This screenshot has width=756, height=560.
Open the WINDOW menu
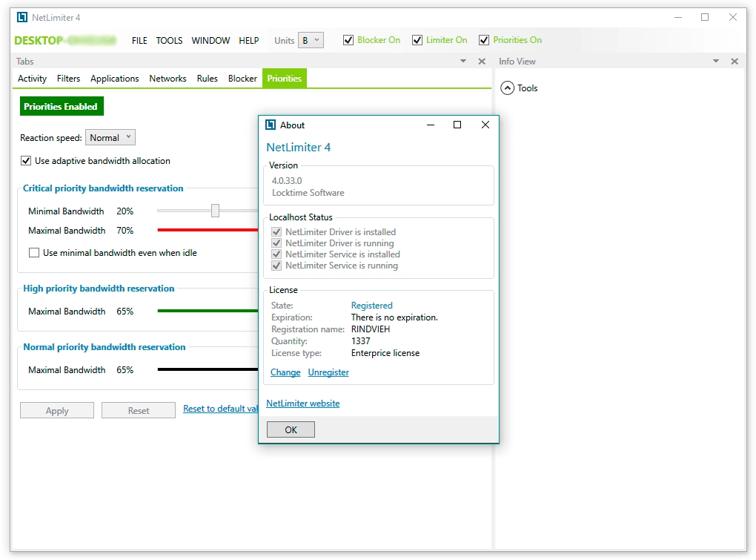point(210,41)
